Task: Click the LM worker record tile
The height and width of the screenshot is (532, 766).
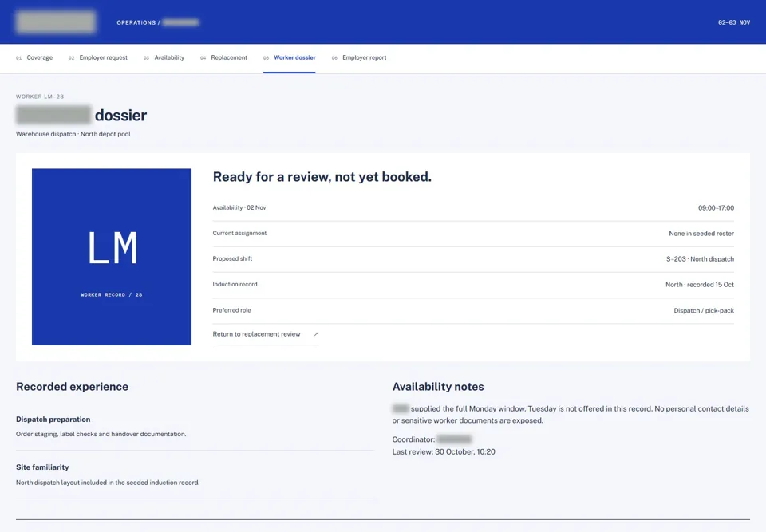Action: [112, 257]
